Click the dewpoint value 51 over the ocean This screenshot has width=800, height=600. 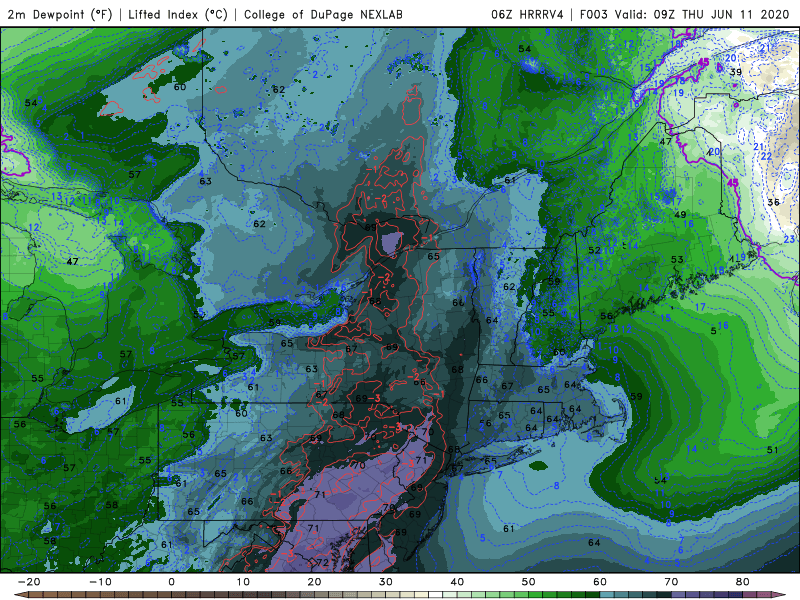click(772, 449)
